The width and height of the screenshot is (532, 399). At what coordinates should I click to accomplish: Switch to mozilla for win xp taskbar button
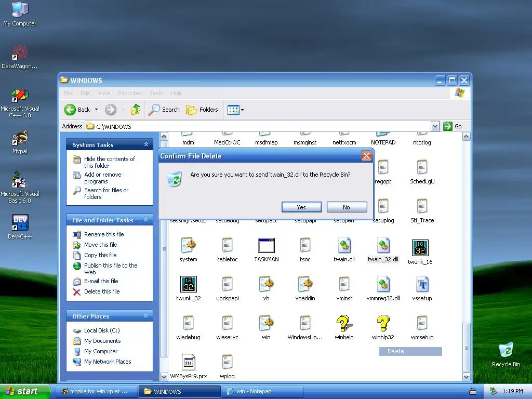[97, 391]
